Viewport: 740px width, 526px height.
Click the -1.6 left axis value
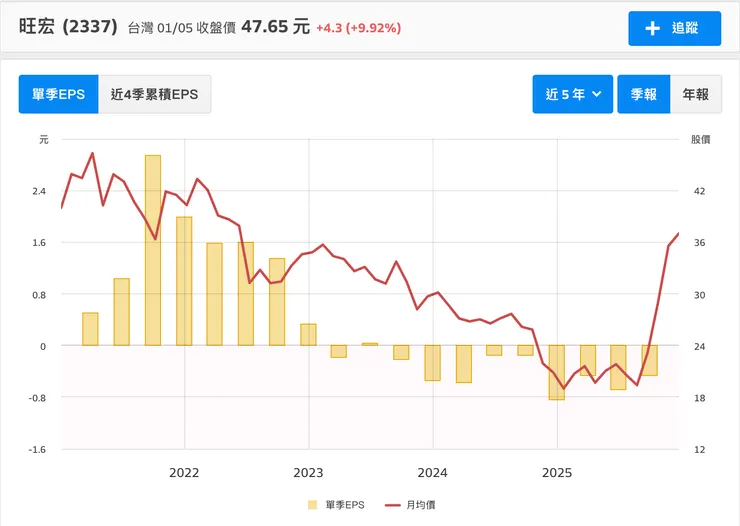pos(37,450)
